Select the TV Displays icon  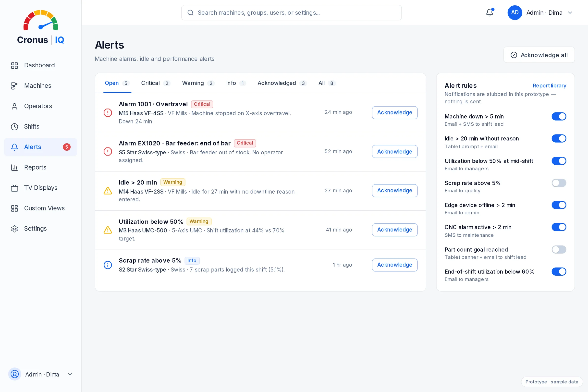(14, 188)
